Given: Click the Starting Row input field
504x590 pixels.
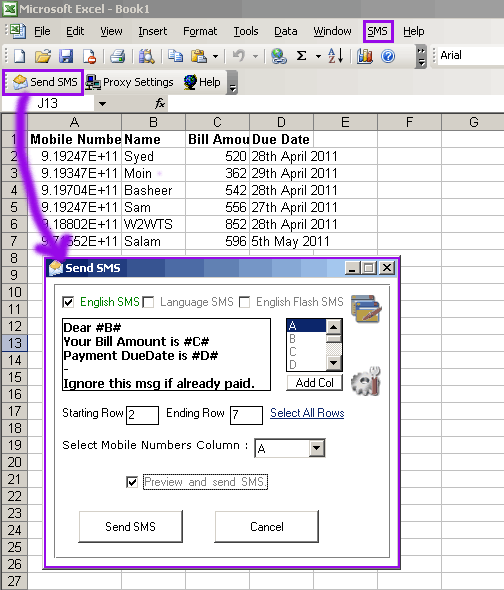Looking at the screenshot, I should tap(142, 415).
